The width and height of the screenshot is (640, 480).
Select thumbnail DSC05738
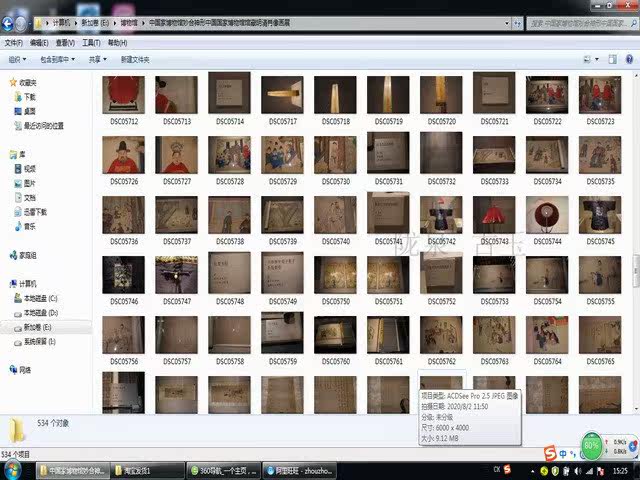tap(229, 215)
